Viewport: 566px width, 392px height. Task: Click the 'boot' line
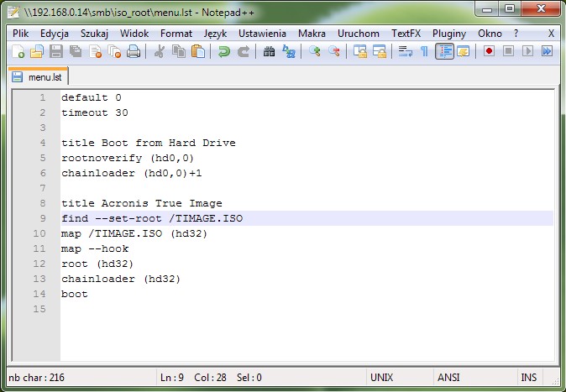(75, 294)
